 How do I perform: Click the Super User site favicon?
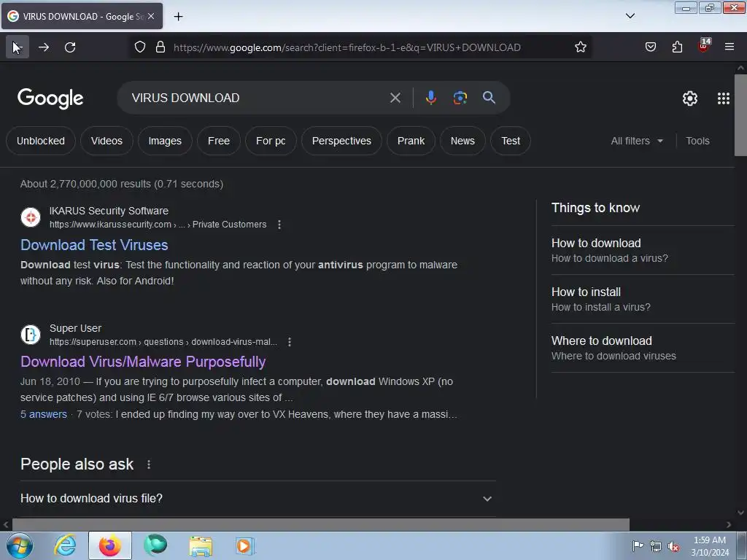pos(31,334)
